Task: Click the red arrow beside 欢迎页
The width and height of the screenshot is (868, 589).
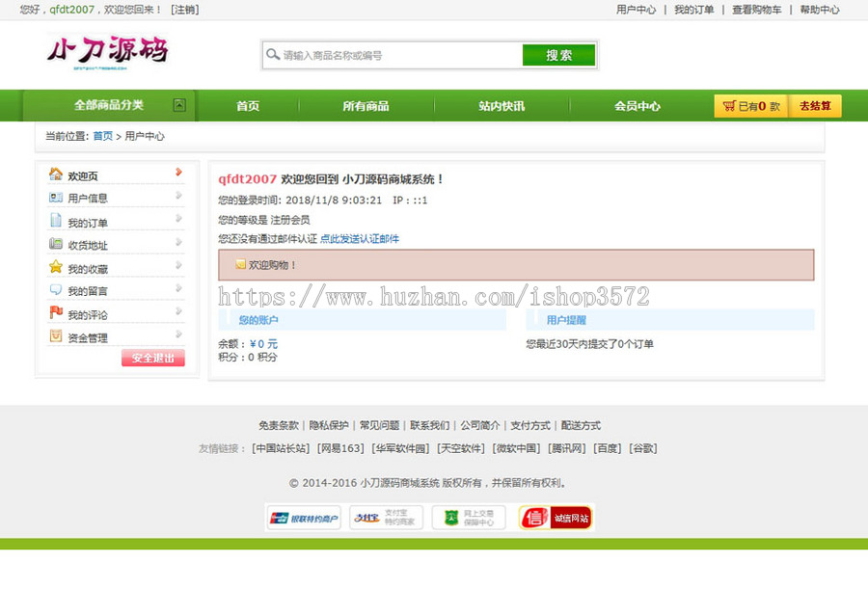Action: pos(178,174)
